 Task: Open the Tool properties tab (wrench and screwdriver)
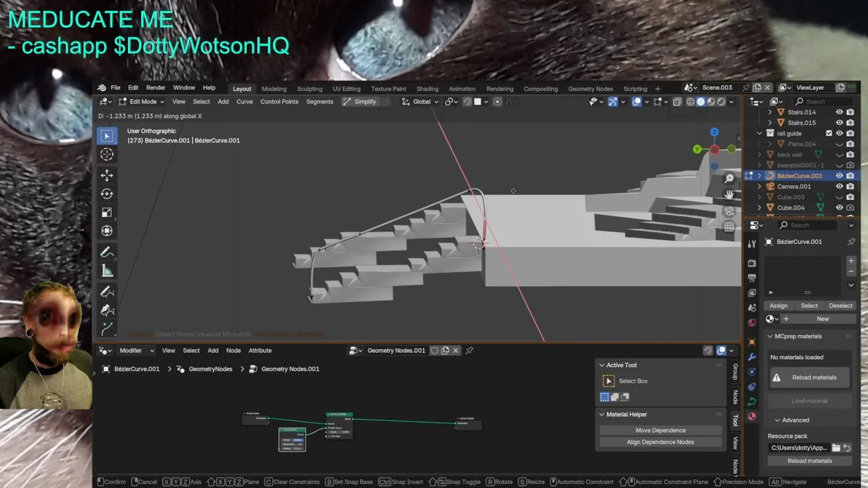pos(751,244)
